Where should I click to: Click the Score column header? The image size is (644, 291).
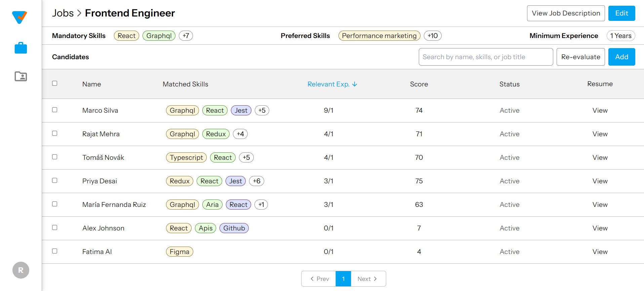pyautogui.click(x=419, y=84)
